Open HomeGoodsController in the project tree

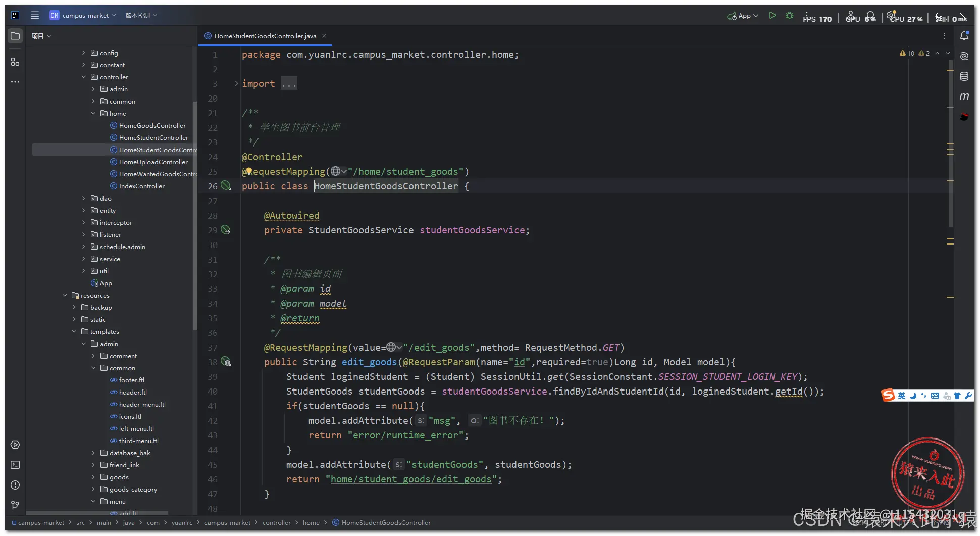[152, 125]
